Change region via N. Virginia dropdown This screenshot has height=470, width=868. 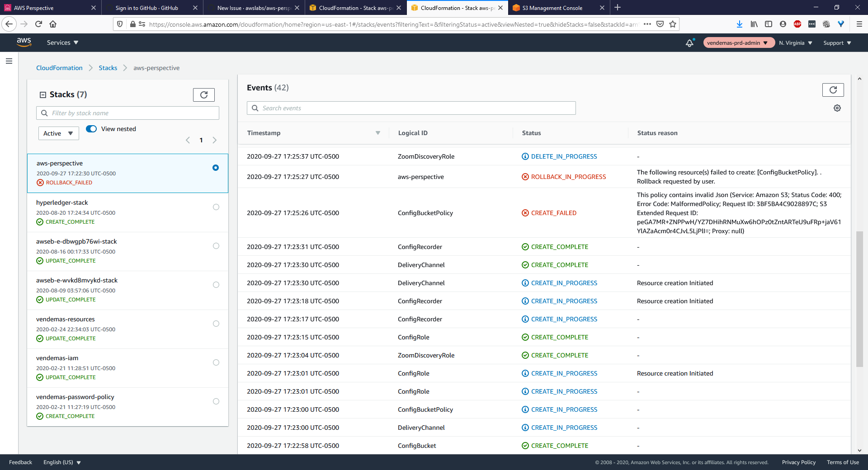click(x=795, y=42)
